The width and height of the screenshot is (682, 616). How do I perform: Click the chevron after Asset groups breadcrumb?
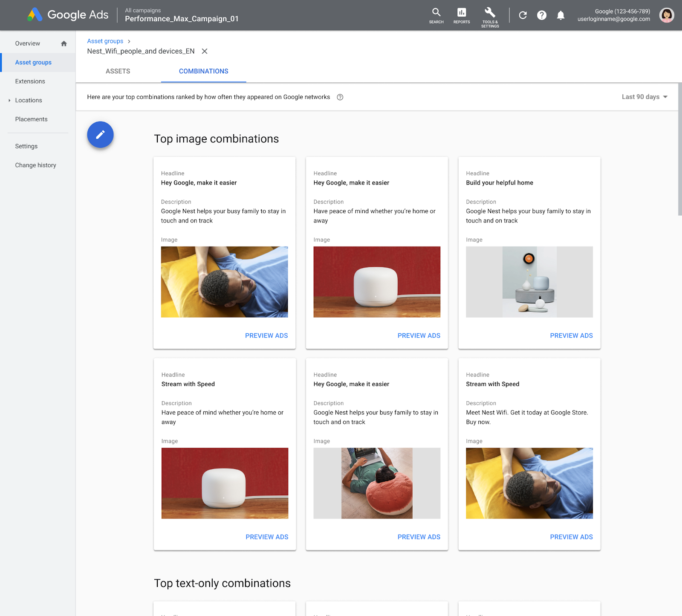tap(129, 41)
